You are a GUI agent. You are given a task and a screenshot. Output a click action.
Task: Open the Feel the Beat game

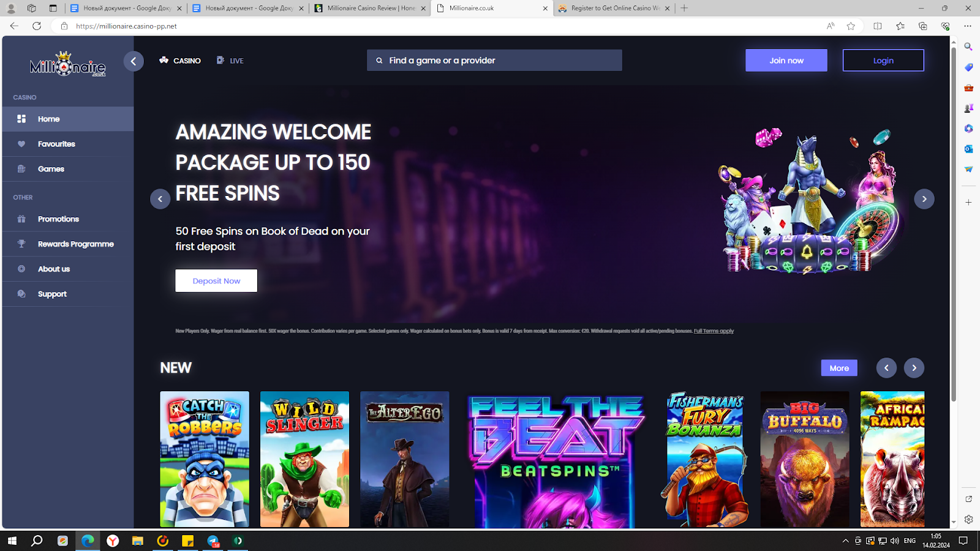554,460
